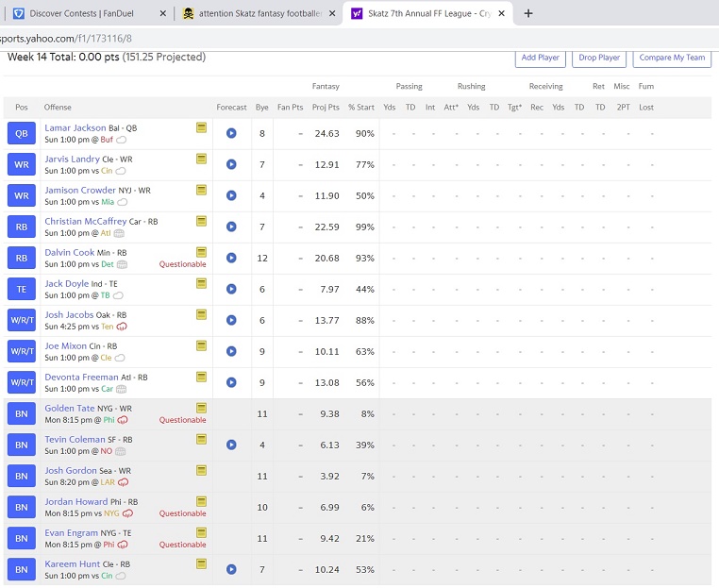Open a new browser tab

[528, 14]
